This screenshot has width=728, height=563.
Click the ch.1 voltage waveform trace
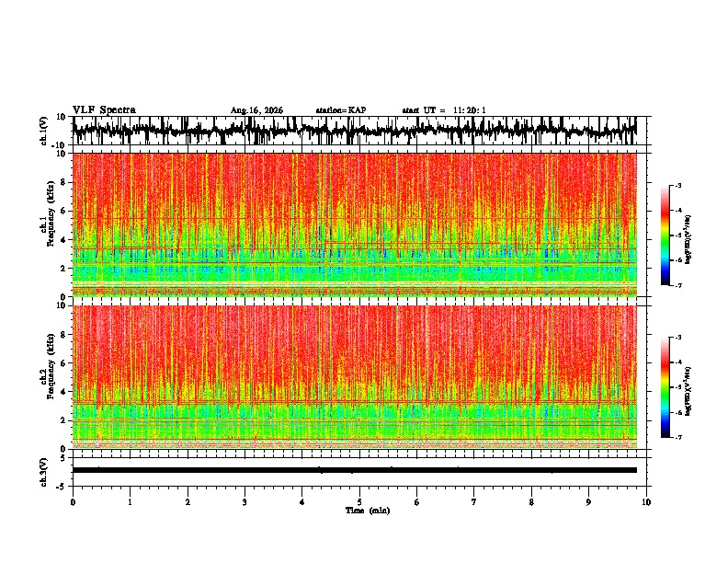[x=354, y=130]
